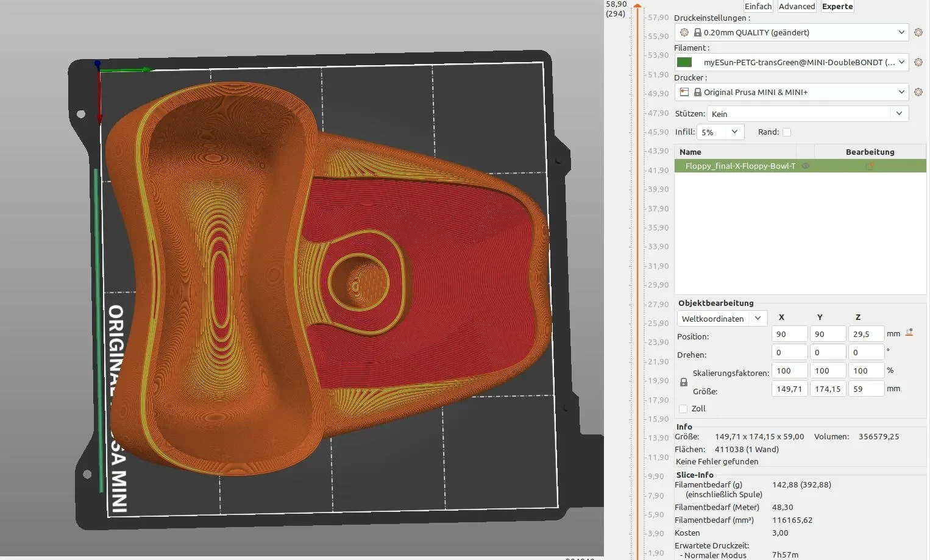This screenshot has height=560, width=930.
Task: Click the lock icon in the 0.20mm QUALITY preset
Action: (697, 32)
